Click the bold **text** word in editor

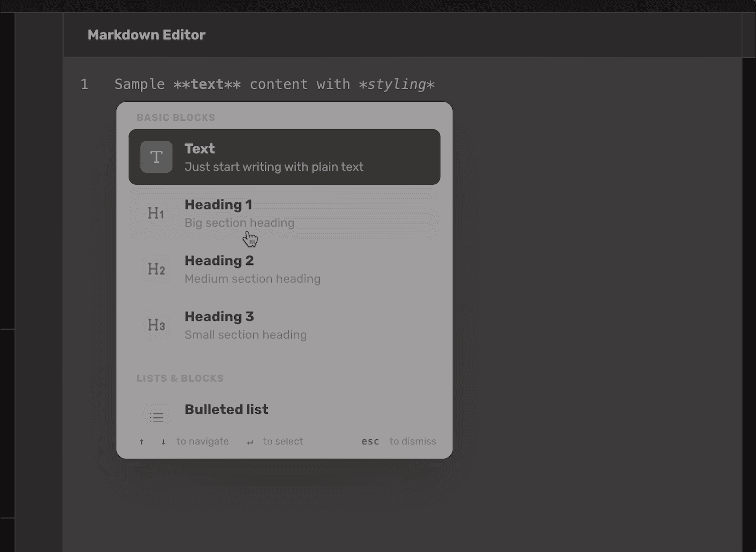point(207,84)
